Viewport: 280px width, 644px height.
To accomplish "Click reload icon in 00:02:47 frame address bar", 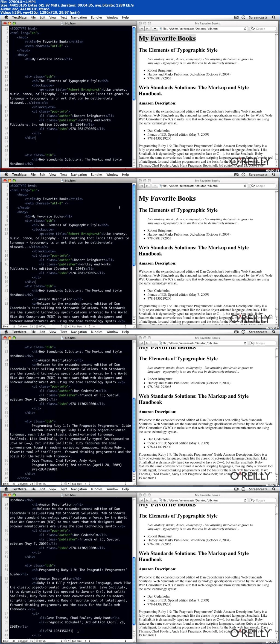I will pyautogui.click(x=245, y=343).
